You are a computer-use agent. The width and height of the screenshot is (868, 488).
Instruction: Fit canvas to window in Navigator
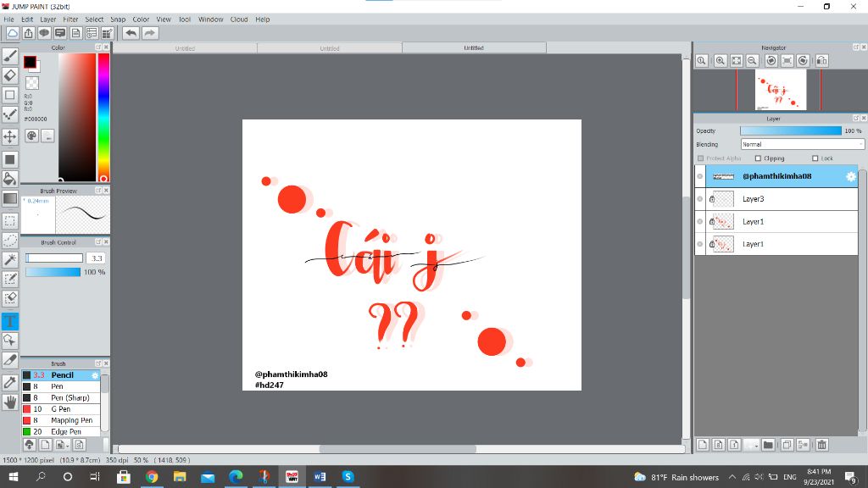pyautogui.click(x=736, y=60)
